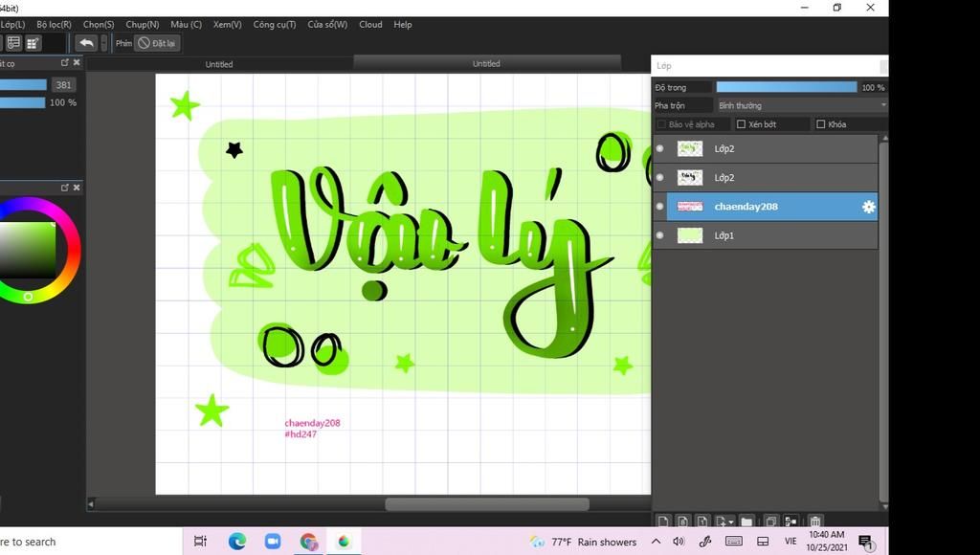This screenshot has width=980, height=555.
Task: Delete the selected layer with the trash icon
Action: (815, 521)
